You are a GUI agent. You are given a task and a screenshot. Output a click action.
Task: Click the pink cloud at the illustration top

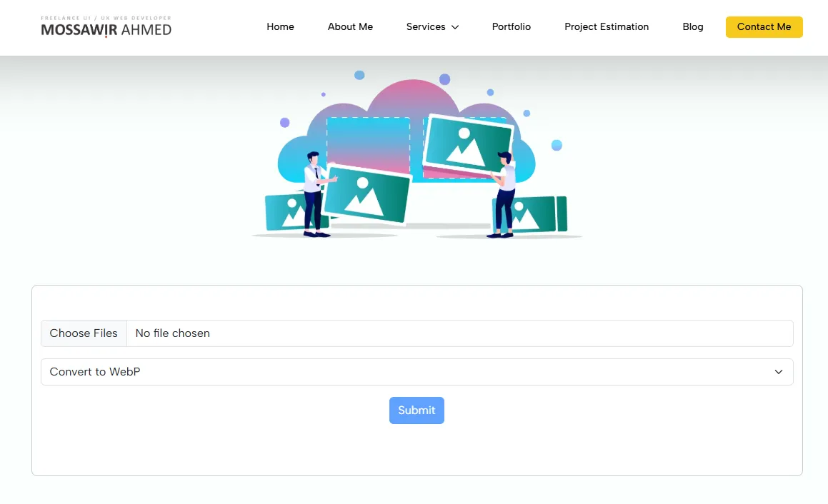[413, 96]
